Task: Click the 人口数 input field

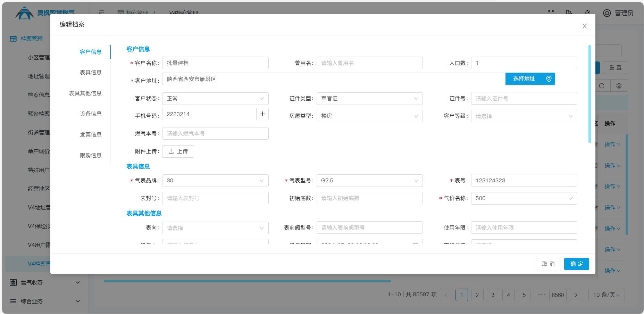Action: click(x=524, y=63)
